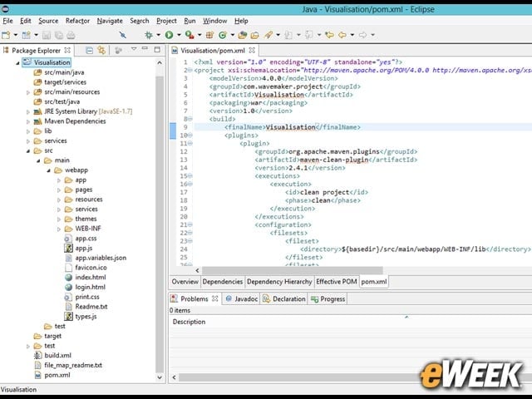Click the New file toolbar icon
This screenshot has width=532, height=399.
click(6, 35)
